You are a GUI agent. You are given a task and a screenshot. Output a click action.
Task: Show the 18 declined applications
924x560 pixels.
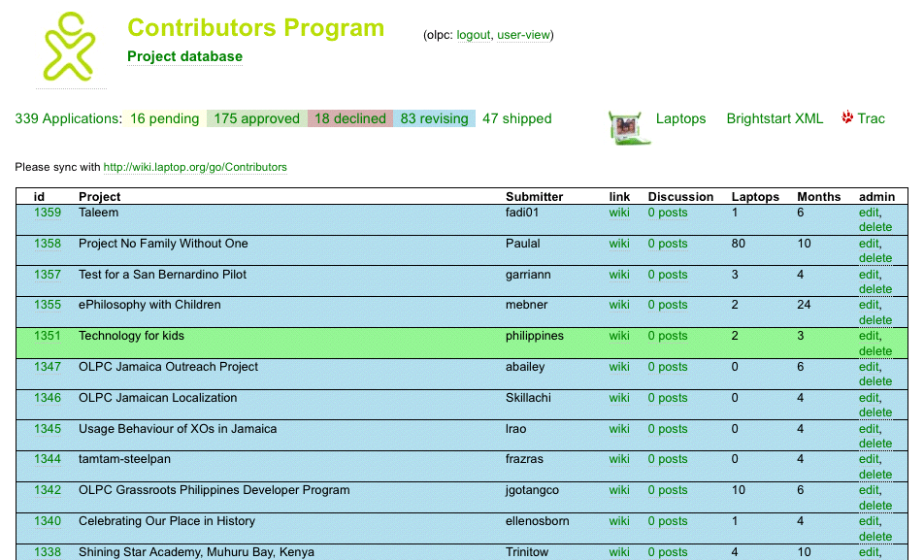(349, 118)
